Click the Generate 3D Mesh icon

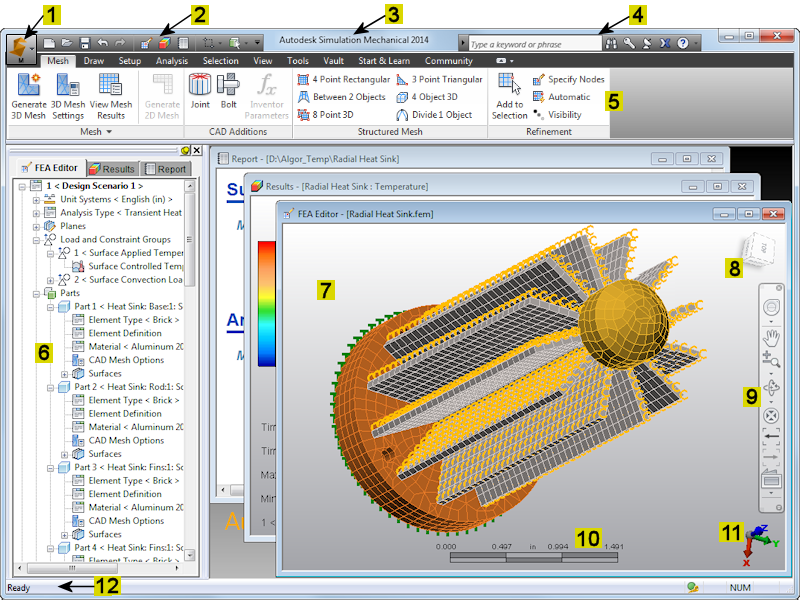(x=29, y=84)
